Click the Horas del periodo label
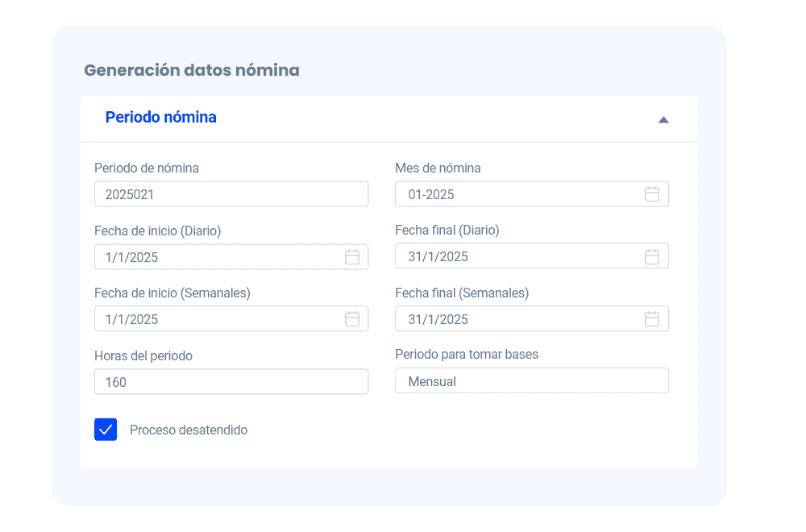 pos(143,355)
